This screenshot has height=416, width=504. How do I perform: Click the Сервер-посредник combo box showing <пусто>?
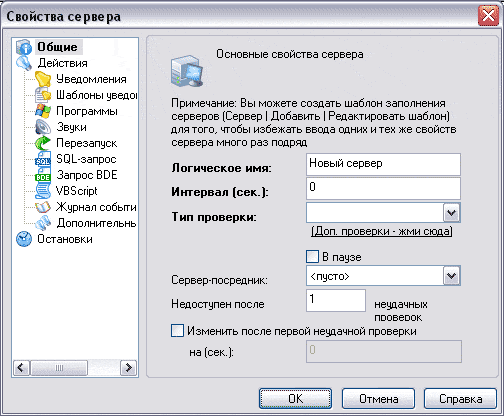click(383, 276)
